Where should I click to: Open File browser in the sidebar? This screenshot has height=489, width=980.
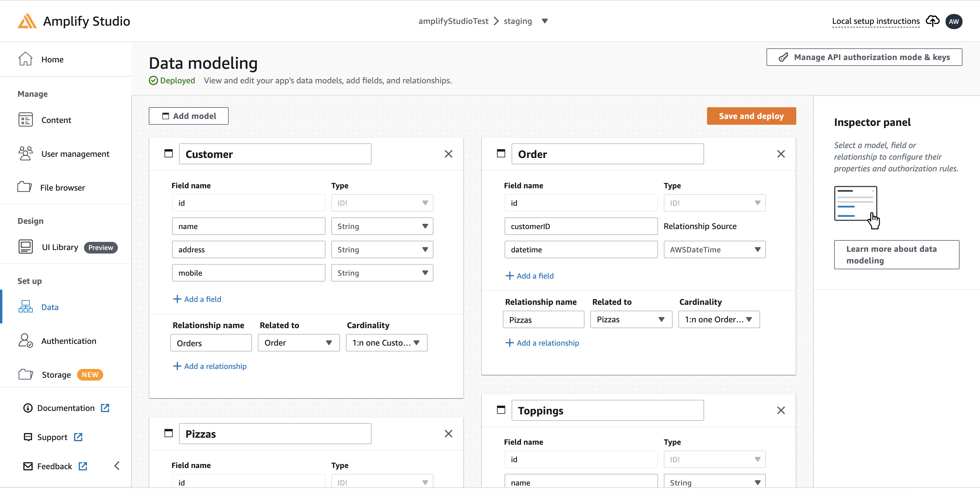(62, 187)
